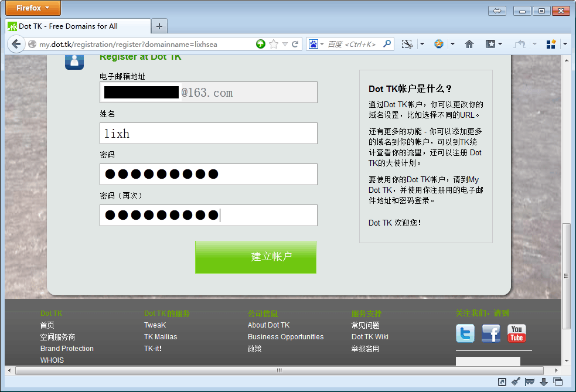Open the About Dot TK footer link
The image size is (576, 392).
point(268,325)
